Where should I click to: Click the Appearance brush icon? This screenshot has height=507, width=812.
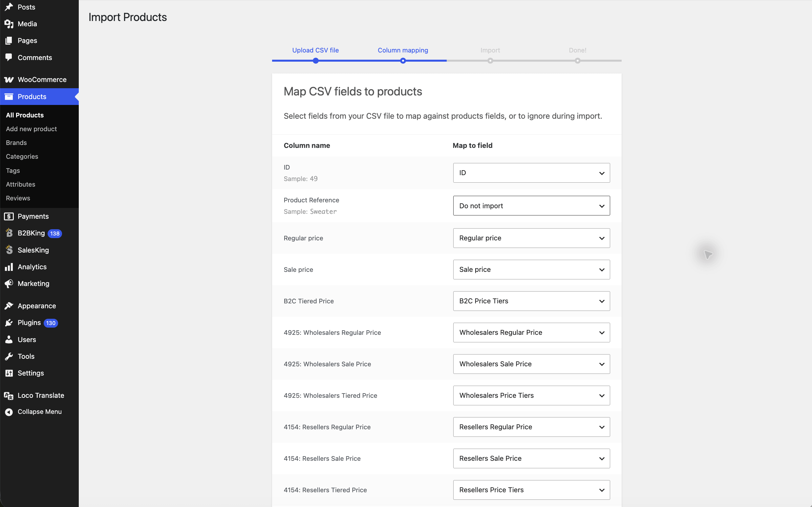pos(9,306)
